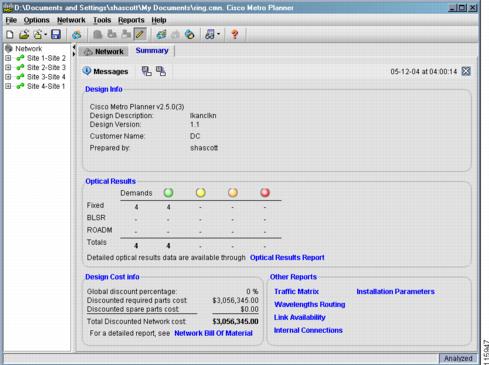Open the Wavelengths Routing report link
The image size is (489, 365).
(x=309, y=305)
